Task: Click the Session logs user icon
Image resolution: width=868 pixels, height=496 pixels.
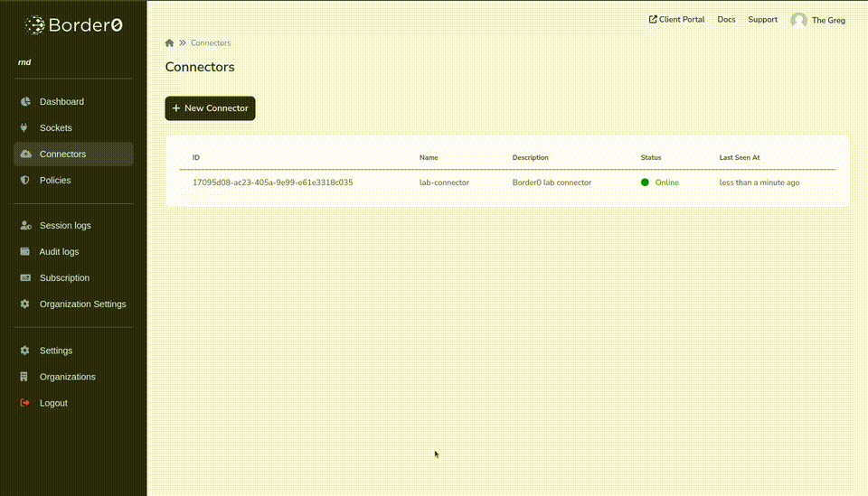Action: pos(25,225)
